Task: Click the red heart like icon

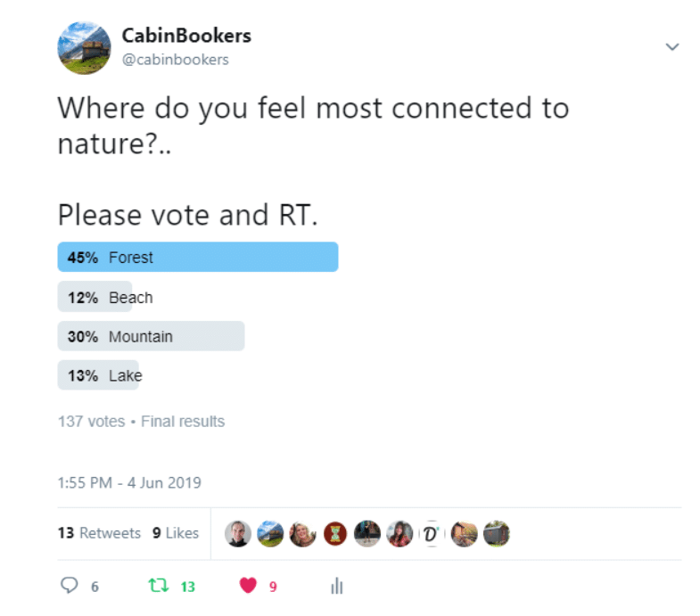Action: click(248, 585)
